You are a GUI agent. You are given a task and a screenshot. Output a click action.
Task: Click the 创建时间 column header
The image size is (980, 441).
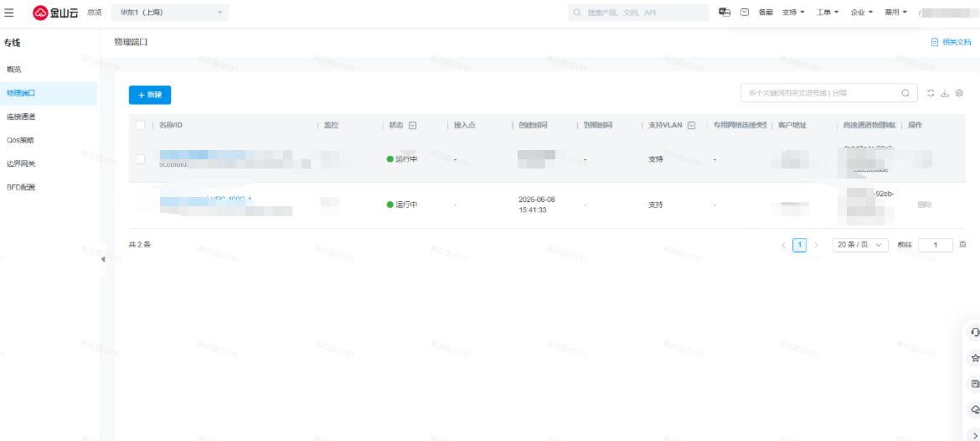click(533, 125)
